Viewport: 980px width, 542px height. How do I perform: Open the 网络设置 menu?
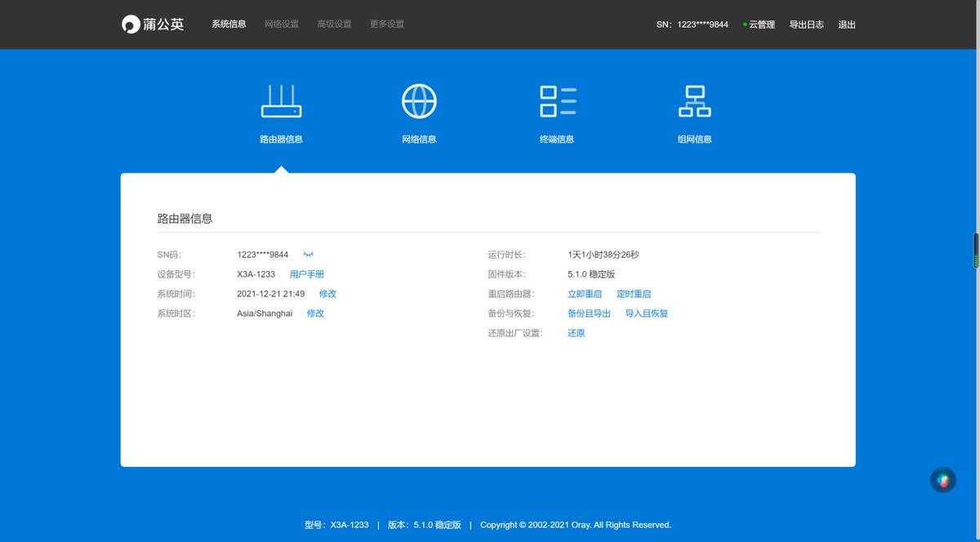(281, 24)
